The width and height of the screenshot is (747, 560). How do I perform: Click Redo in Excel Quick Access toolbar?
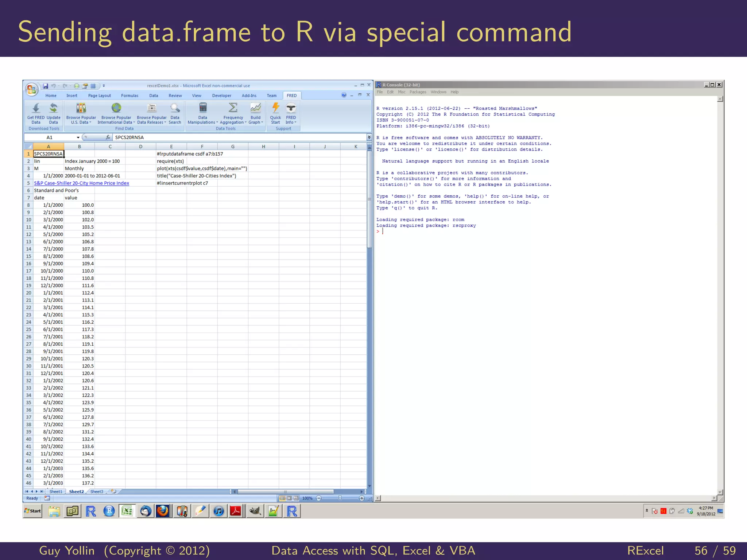click(65, 86)
